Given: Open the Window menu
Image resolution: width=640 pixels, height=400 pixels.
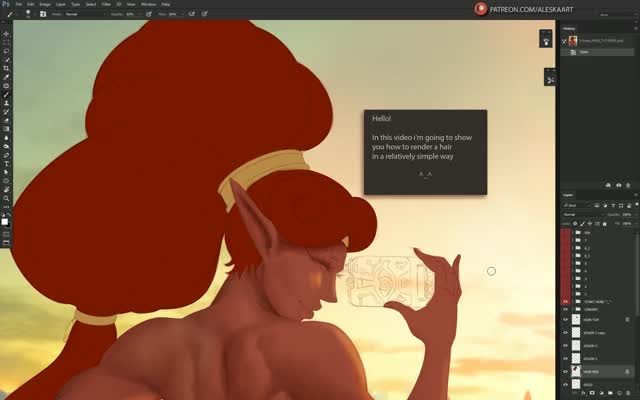Looking at the screenshot, I should coord(148,4).
